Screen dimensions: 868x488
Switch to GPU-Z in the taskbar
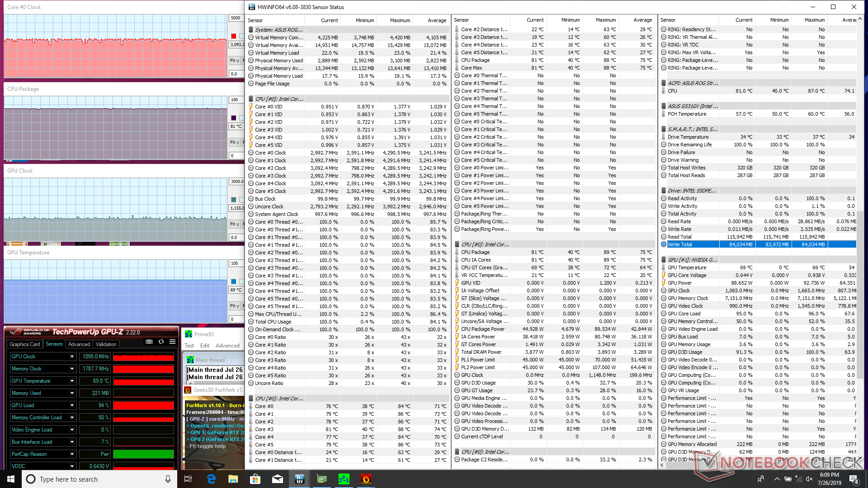click(322, 479)
